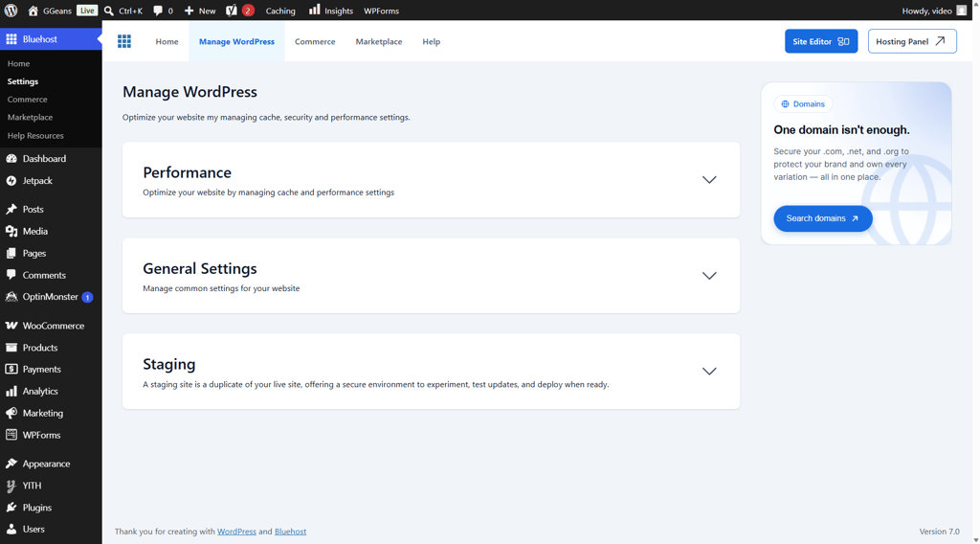Image resolution: width=980 pixels, height=544 pixels.
Task: Click the Media library icon
Action: coord(11,232)
